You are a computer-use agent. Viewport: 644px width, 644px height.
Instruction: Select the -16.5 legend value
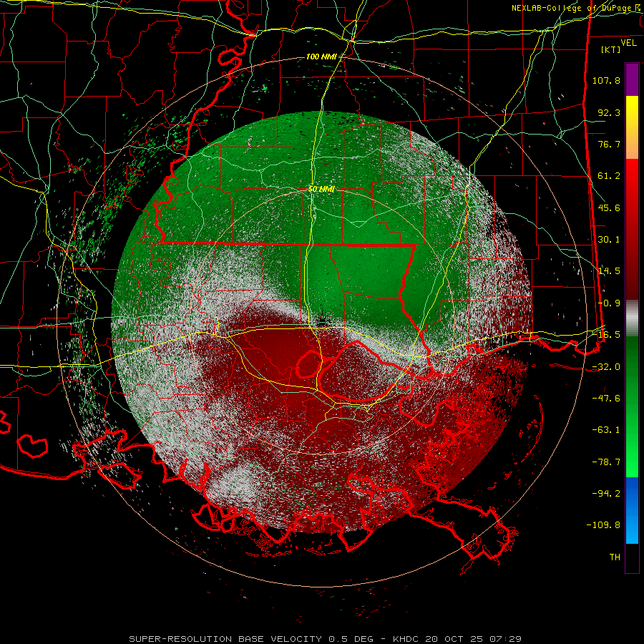(606, 335)
